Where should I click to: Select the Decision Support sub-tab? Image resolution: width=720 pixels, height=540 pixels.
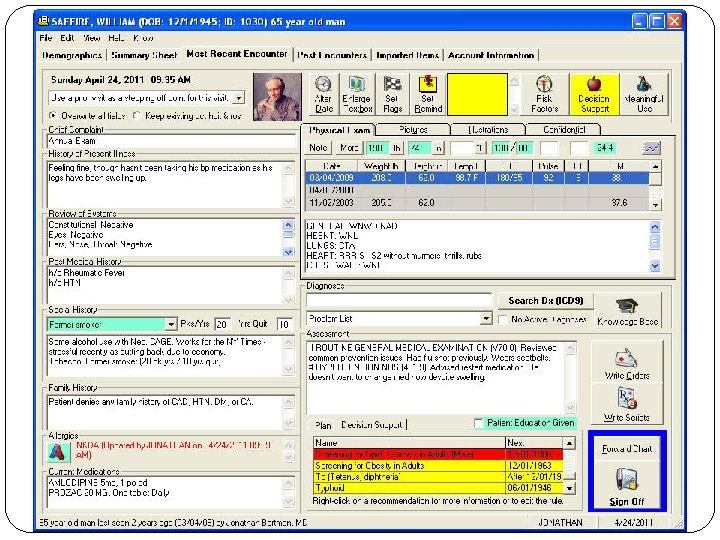tap(371, 425)
